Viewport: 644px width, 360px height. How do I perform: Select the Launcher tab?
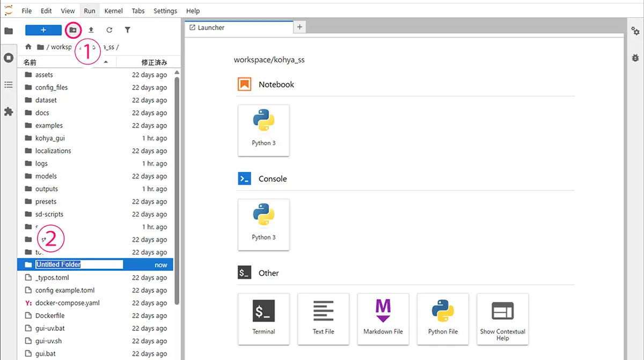[239, 27]
